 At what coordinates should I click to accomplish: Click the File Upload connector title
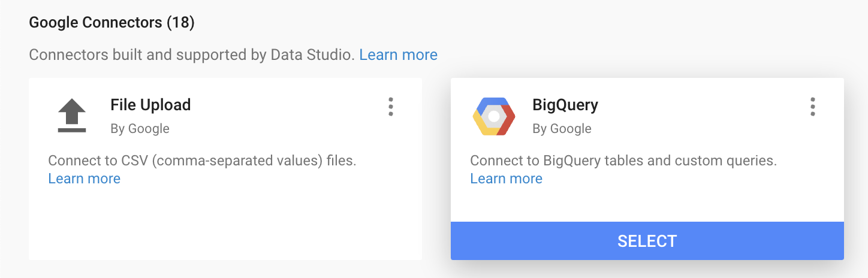150,105
